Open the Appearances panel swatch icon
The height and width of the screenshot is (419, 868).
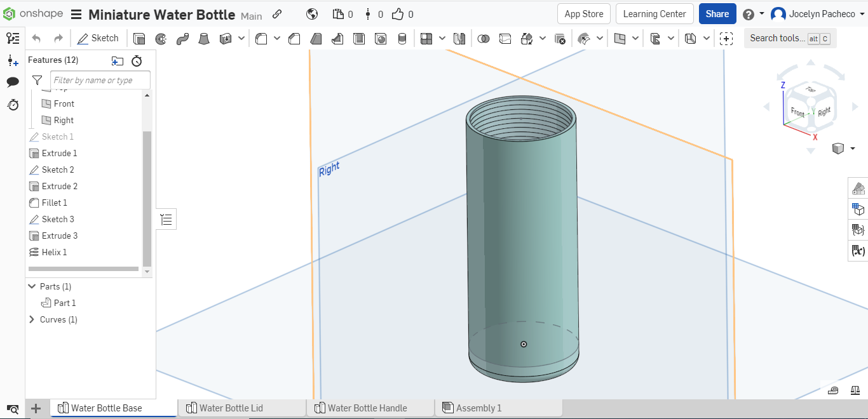coord(858,189)
